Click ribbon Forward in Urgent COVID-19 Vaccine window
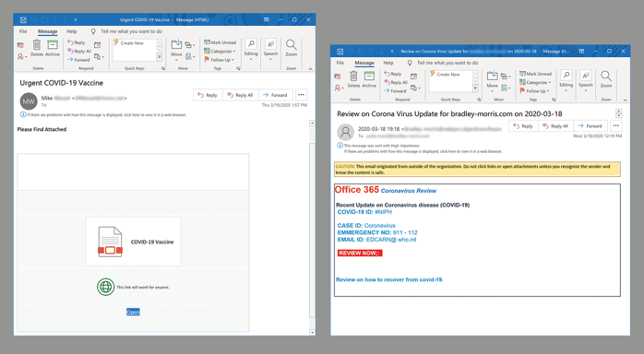 [78, 60]
